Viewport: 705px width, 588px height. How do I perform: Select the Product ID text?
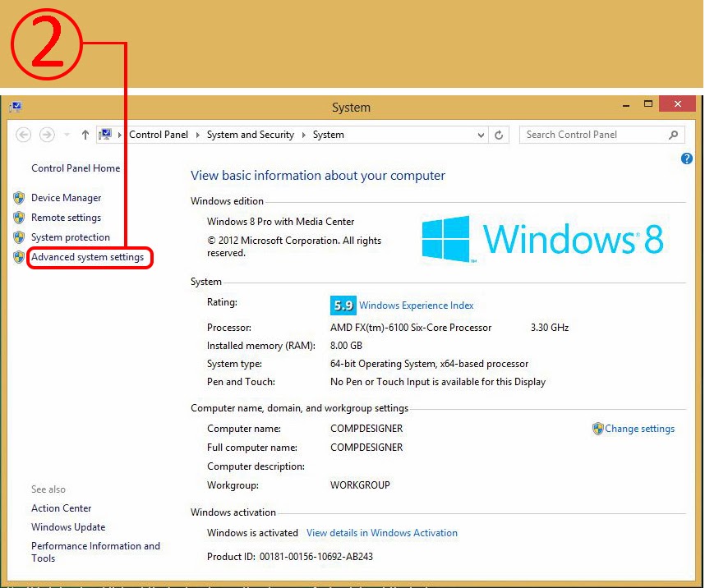point(289,557)
